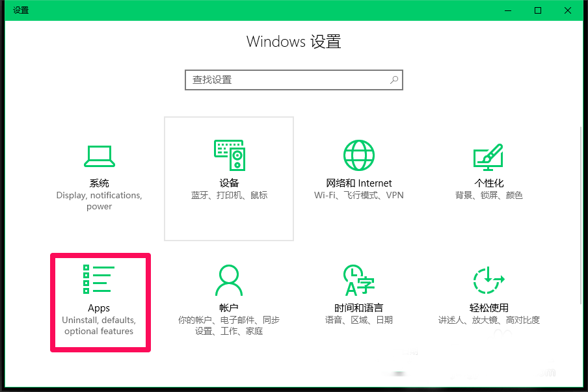Select the 时间和语言 category title
This screenshot has height=392, width=588.
[359, 308]
